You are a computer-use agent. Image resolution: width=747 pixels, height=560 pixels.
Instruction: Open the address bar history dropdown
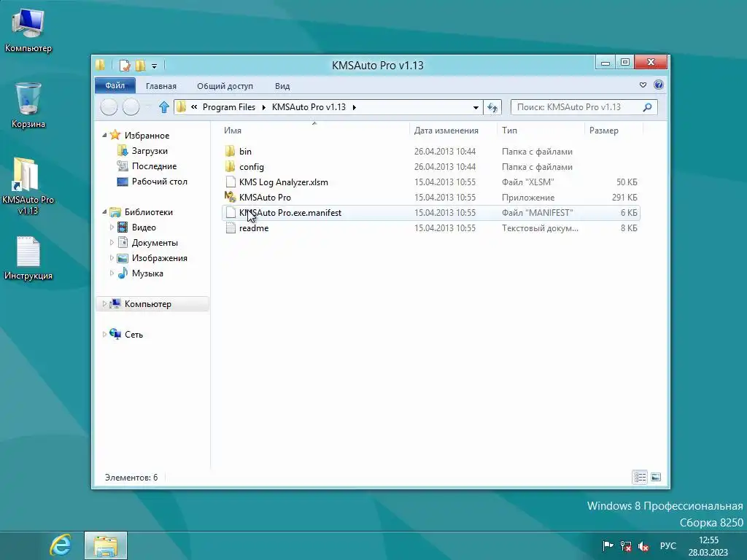point(476,108)
